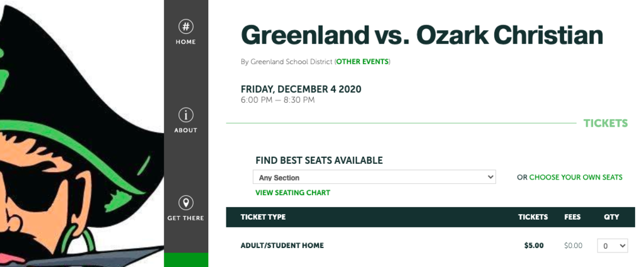This screenshot has width=644, height=267.
Task: Select the ABOUT label in sidebar
Action: [x=186, y=130]
